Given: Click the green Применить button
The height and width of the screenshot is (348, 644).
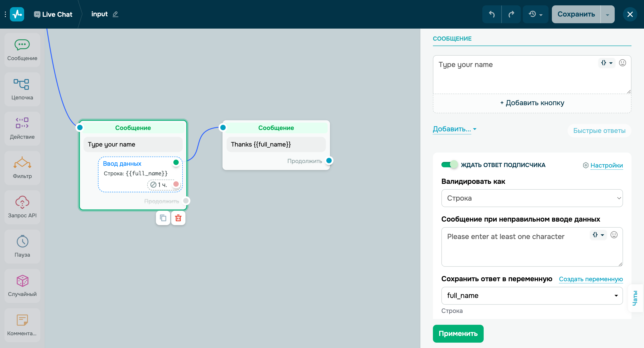Looking at the screenshot, I should point(458,333).
